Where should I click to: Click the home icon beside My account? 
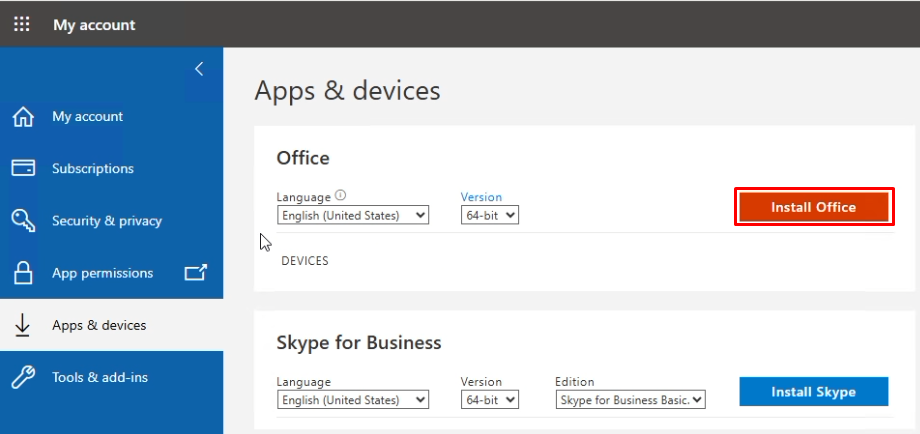coord(23,117)
